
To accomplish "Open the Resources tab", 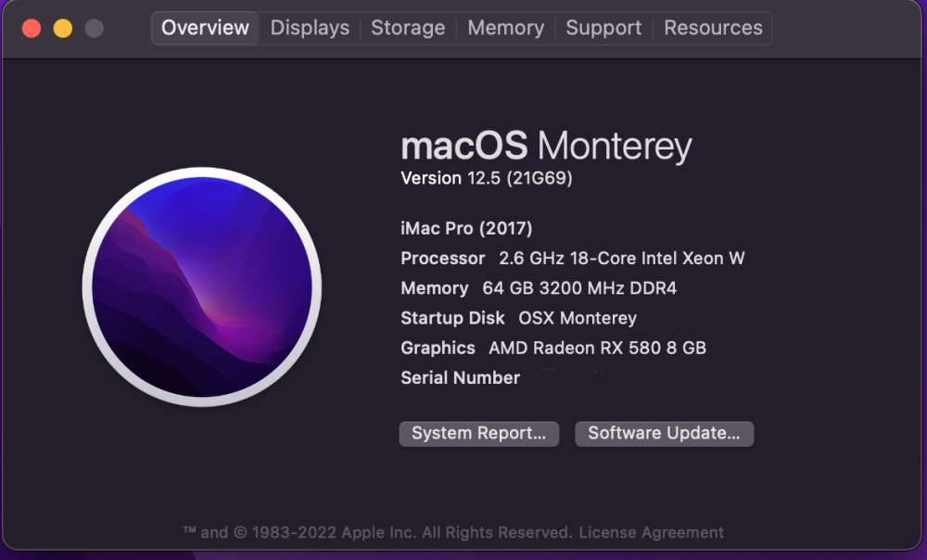I will pos(713,28).
